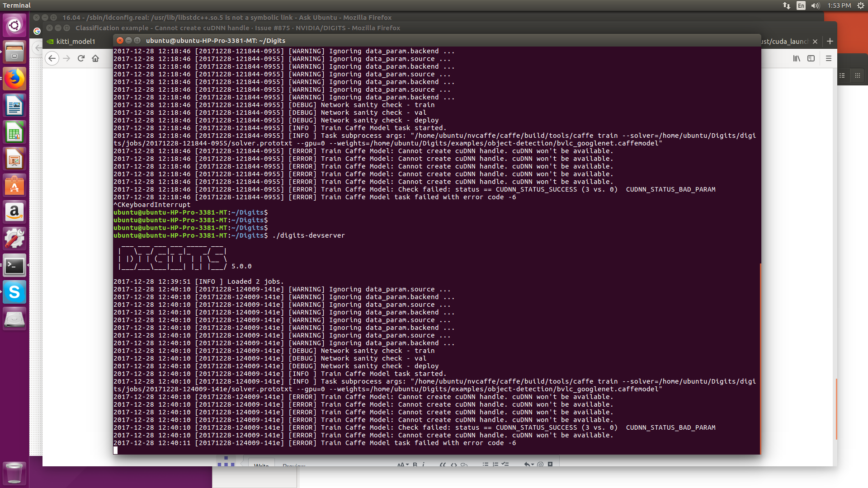Click the Home icon in Firefox toolbar
Image resolution: width=868 pixels, height=488 pixels.
[95, 58]
